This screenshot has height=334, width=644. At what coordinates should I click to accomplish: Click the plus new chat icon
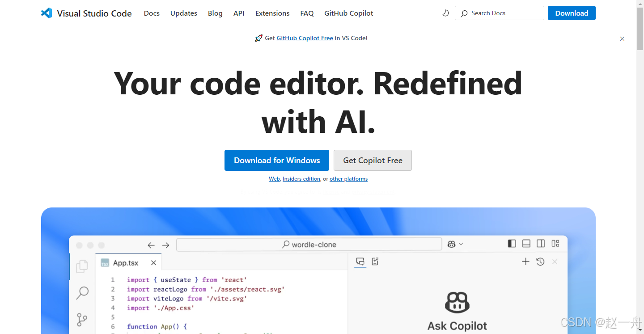526,262
